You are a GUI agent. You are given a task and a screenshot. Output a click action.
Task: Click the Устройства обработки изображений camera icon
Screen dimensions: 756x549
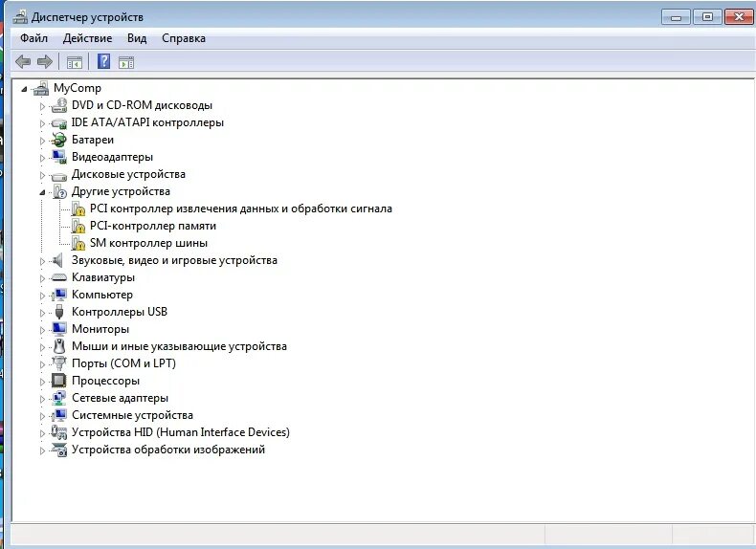click(x=58, y=450)
